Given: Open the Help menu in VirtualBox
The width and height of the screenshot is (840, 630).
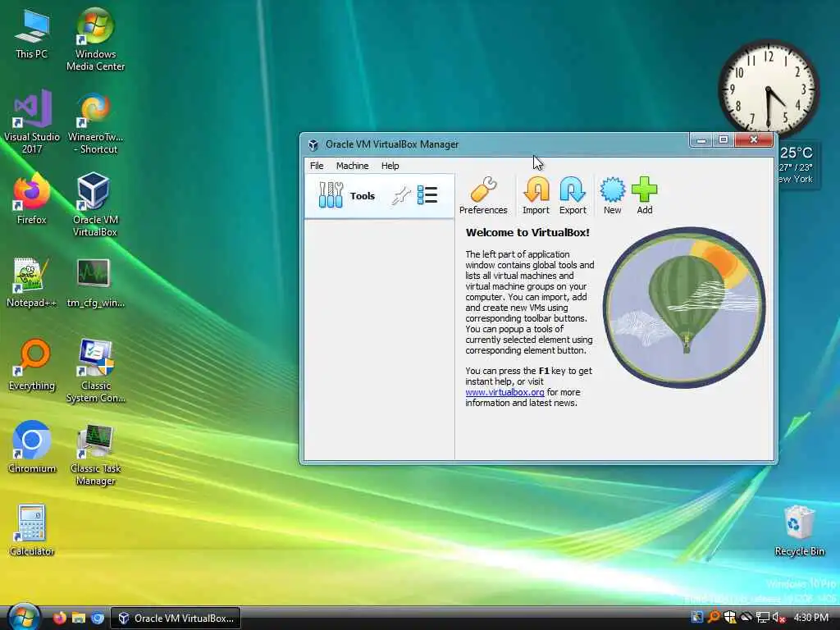Looking at the screenshot, I should pos(390,166).
